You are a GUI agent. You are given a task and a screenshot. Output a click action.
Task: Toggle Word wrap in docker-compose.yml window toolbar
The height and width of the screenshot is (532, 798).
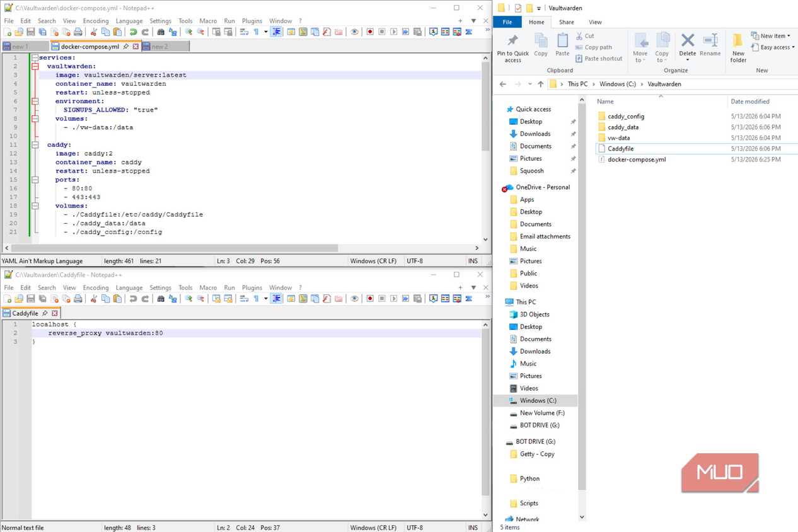click(243, 32)
